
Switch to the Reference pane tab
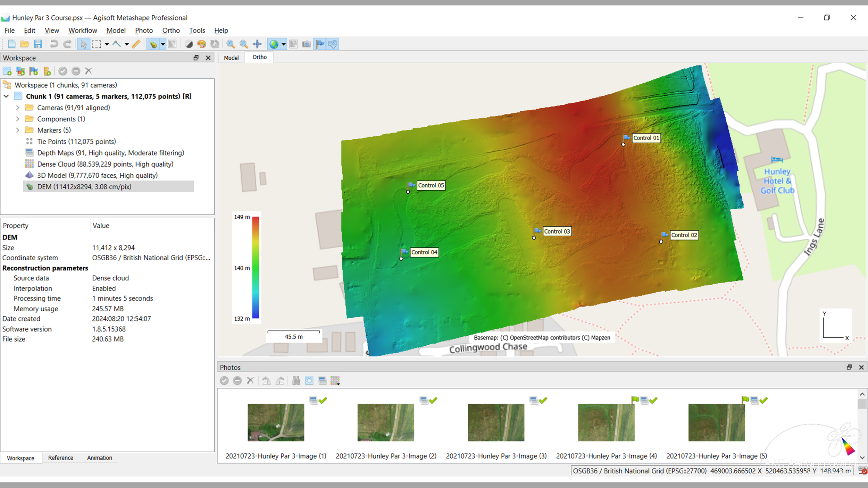tap(61, 458)
